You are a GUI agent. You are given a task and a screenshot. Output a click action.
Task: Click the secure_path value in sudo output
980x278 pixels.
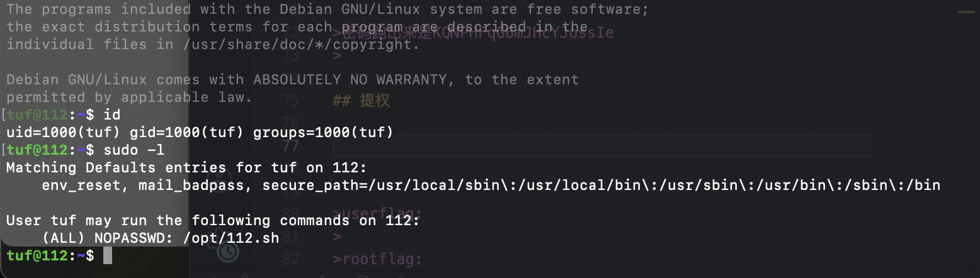click(601, 186)
